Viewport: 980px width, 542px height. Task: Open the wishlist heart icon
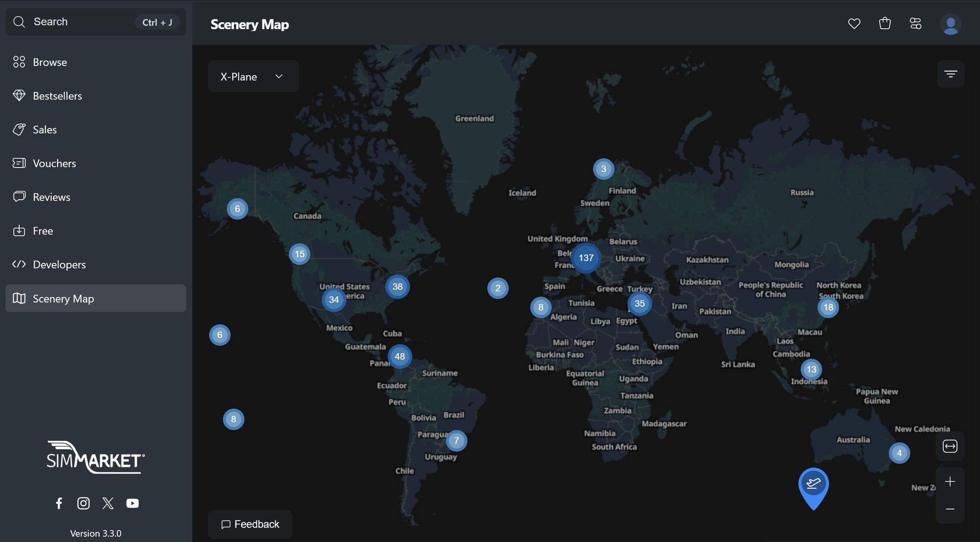tap(854, 23)
